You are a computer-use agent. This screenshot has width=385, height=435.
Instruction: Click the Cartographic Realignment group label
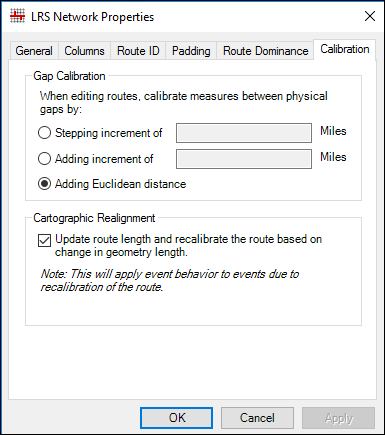pos(94,218)
